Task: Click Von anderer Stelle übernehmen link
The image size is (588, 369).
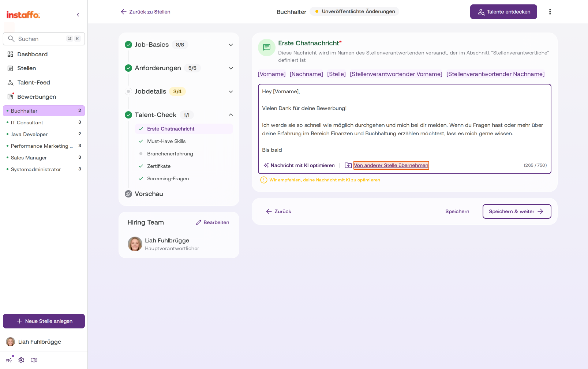Action: pos(391,165)
